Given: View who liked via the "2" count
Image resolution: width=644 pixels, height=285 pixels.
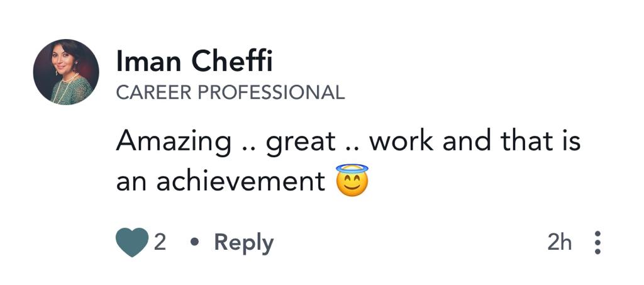Looking at the screenshot, I should pos(160,243).
